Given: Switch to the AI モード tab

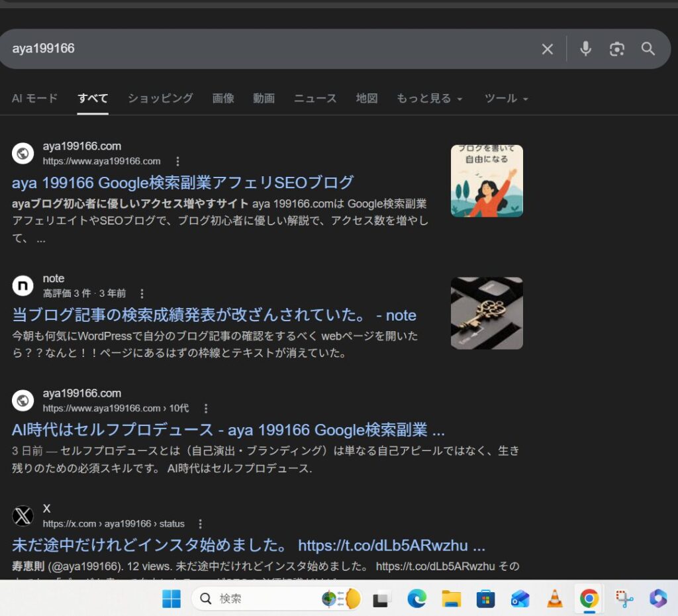Looking at the screenshot, I should [34, 98].
